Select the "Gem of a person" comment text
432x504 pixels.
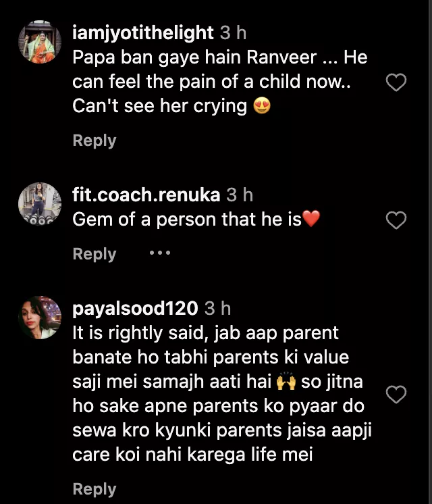pyautogui.click(x=186, y=220)
